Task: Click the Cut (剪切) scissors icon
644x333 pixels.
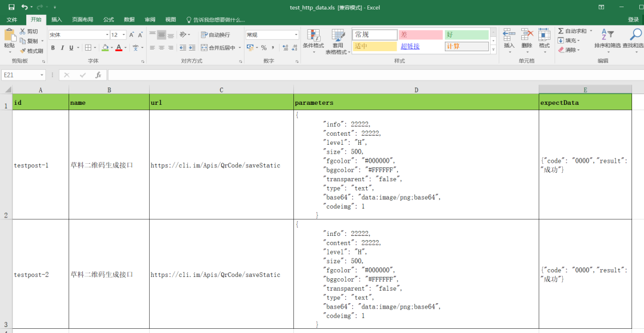Action: pos(23,32)
